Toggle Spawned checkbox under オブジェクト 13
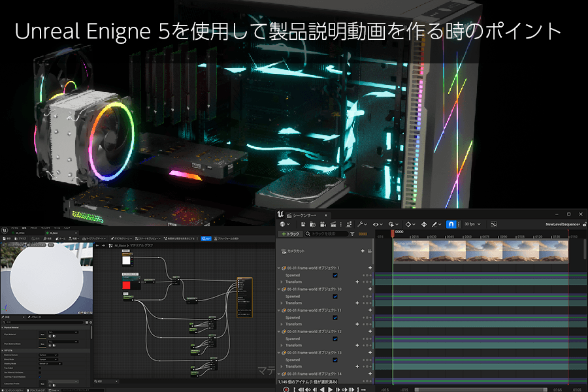The width and height of the screenshot is (588, 392). pyautogui.click(x=335, y=359)
